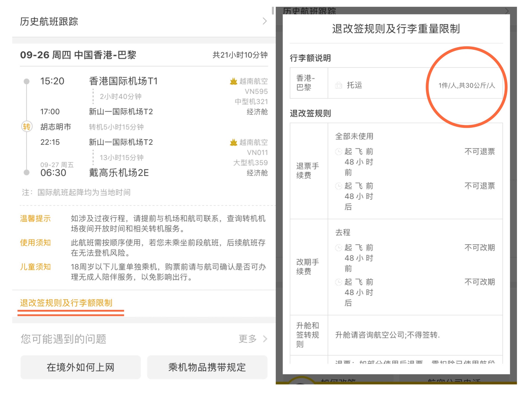Click 全部未使用 subheading
532x399 pixels.
click(354, 136)
